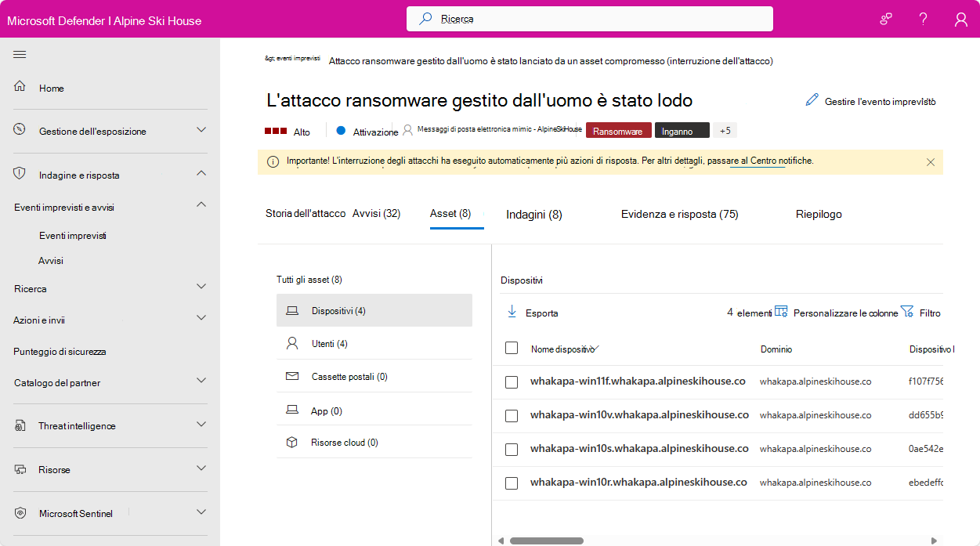This screenshot has width=980, height=546.
Task: Click the feedback icon in top bar
Action: pyautogui.click(x=885, y=18)
